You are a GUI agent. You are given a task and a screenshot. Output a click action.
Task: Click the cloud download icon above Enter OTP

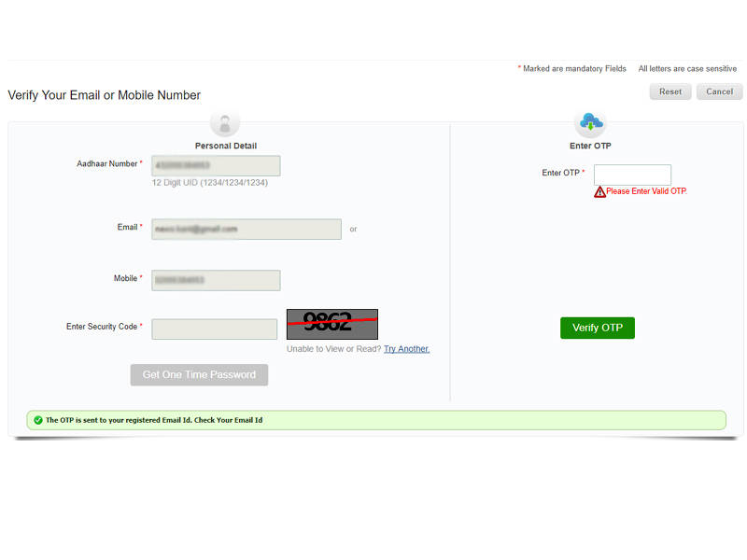[x=590, y=122]
